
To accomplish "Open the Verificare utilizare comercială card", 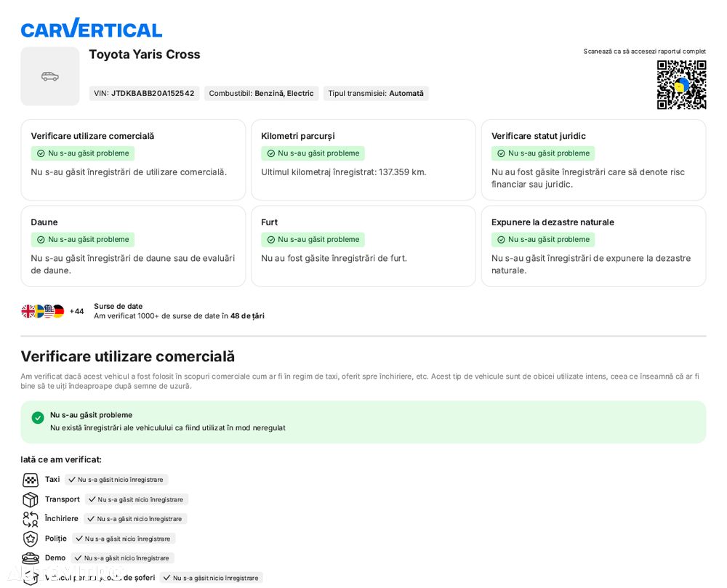I will click(x=133, y=160).
